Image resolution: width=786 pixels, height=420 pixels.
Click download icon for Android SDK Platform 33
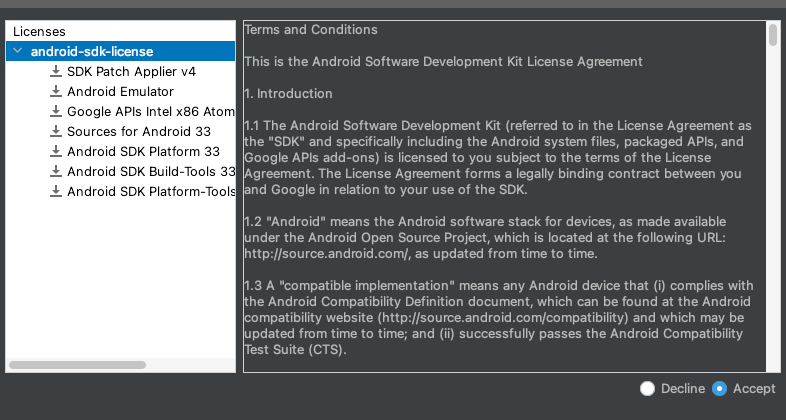(x=56, y=152)
